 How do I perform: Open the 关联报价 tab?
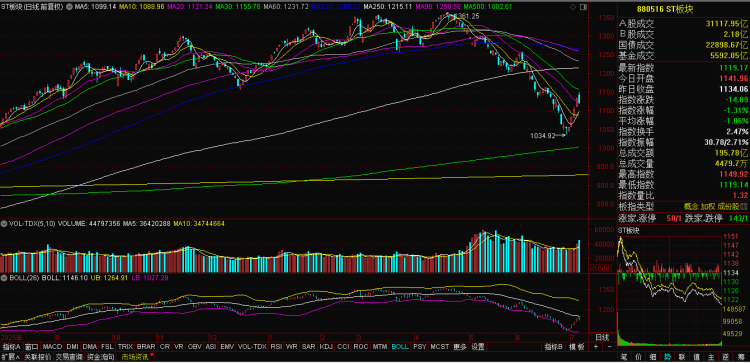pos(38,357)
